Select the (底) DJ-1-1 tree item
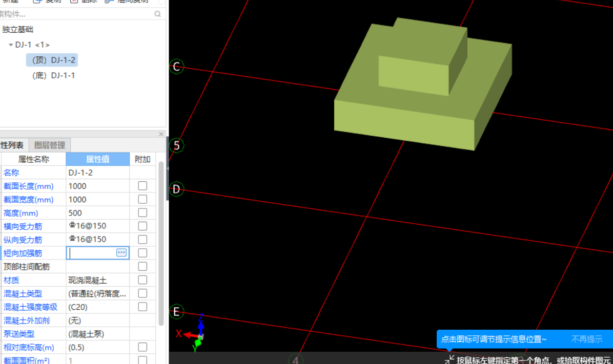 (53, 75)
